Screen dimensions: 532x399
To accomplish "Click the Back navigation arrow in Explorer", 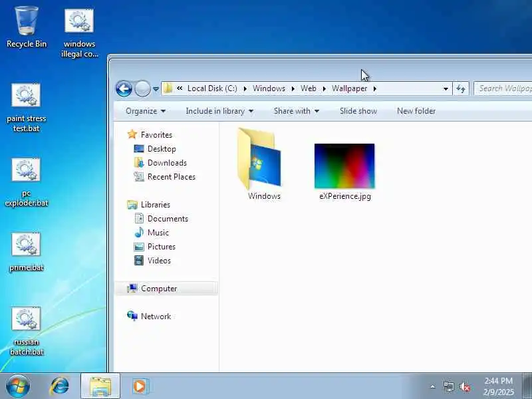I will pyautogui.click(x=124, y=89).
